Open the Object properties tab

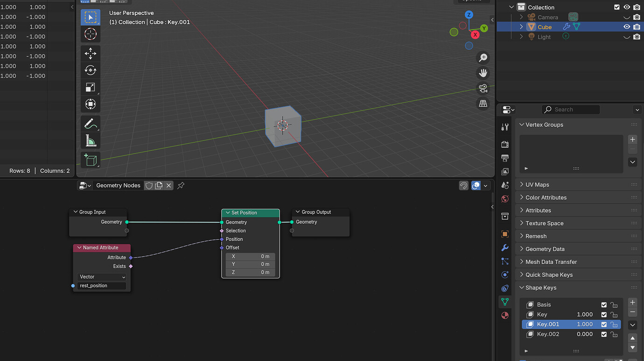504,234
